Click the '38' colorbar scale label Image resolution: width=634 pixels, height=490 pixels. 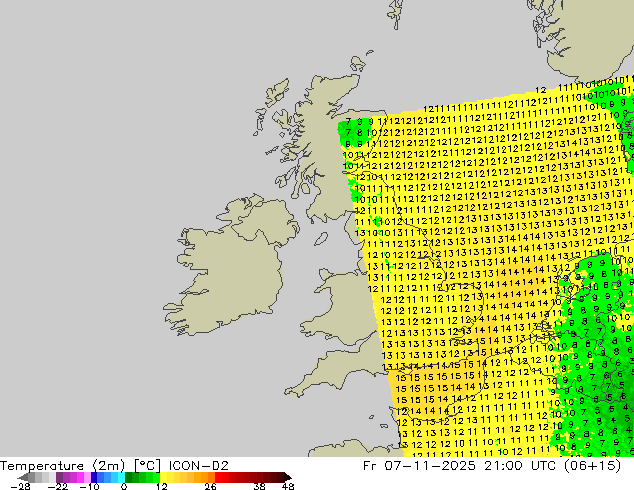260,486
